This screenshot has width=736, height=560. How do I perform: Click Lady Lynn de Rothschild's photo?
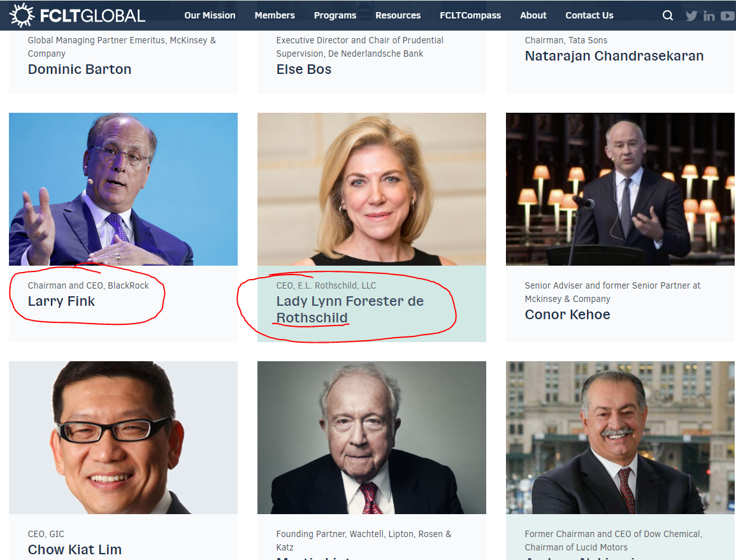click(x=372, y=189)
